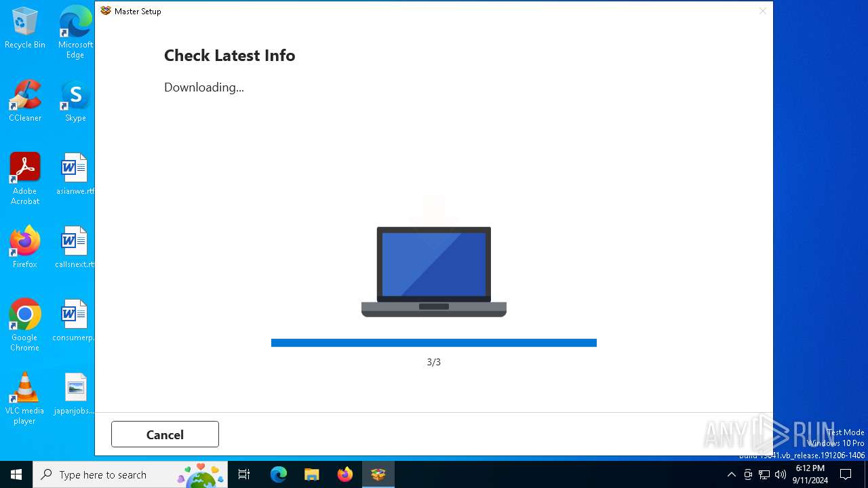This screenshot has width=868, height=488.
Task: Click the laptop download illustration
Action: point(434,271)
